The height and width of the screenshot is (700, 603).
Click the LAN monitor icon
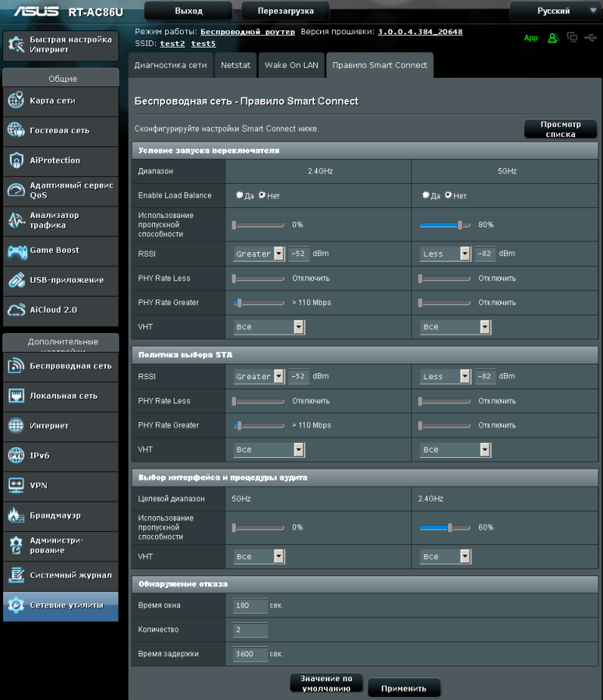click(16, 396)
